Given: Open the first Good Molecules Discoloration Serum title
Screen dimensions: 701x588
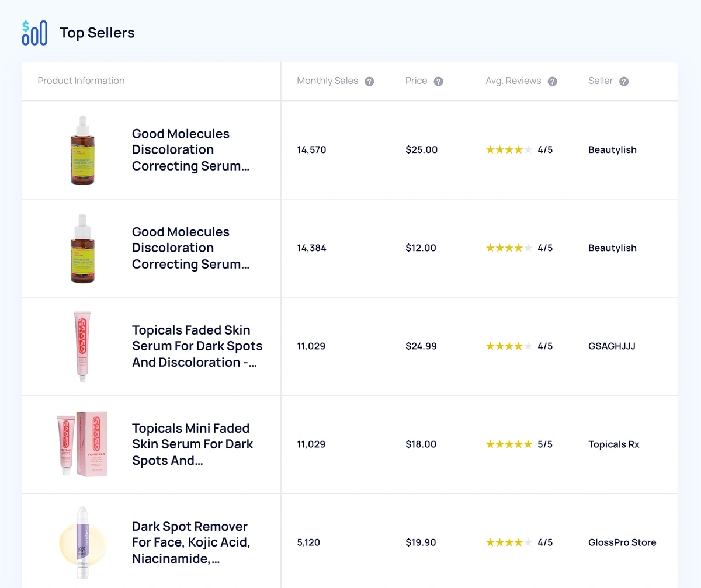Looking at the screenshot, I should click(190, 150).
